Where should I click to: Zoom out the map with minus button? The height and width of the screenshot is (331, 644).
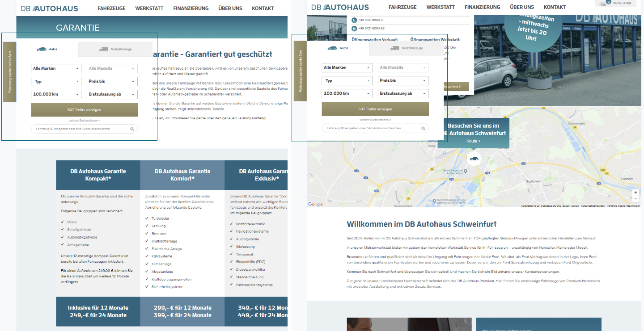636,199
